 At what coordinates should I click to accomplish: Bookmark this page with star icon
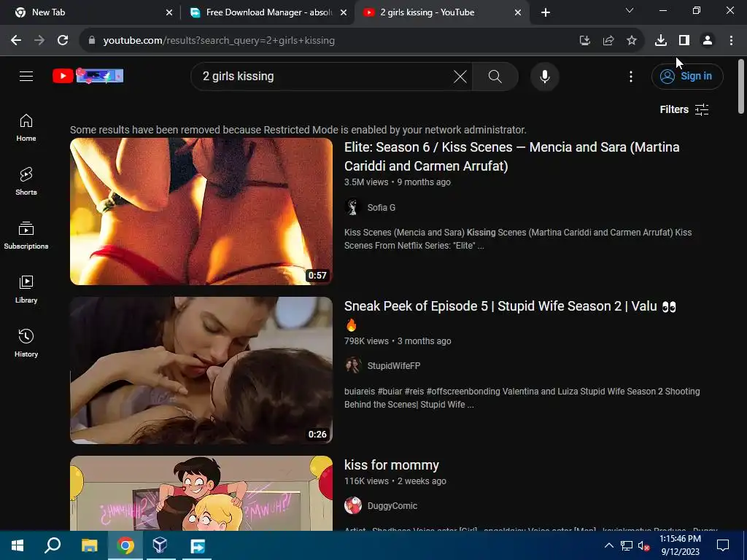632,41
